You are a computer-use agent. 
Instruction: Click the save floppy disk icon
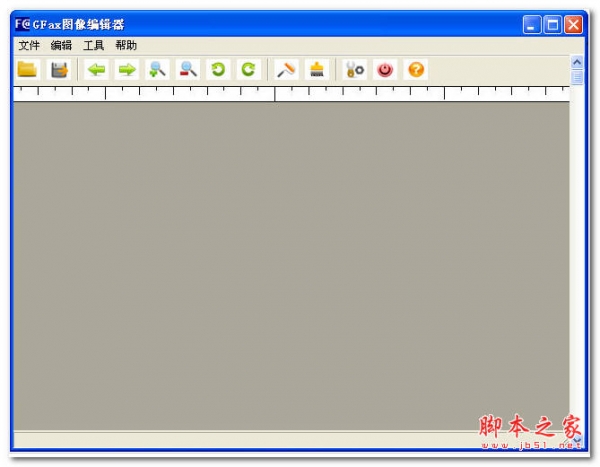59,70
